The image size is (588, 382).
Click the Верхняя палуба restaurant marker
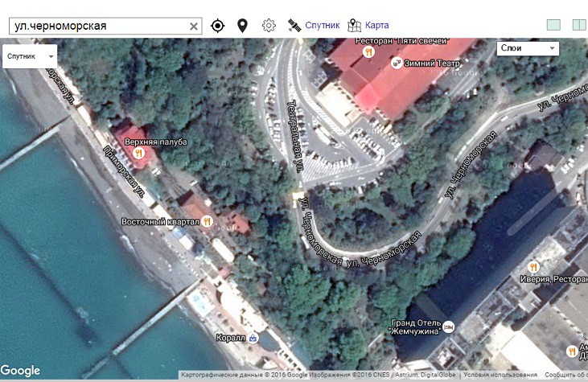tap(139, 153)
